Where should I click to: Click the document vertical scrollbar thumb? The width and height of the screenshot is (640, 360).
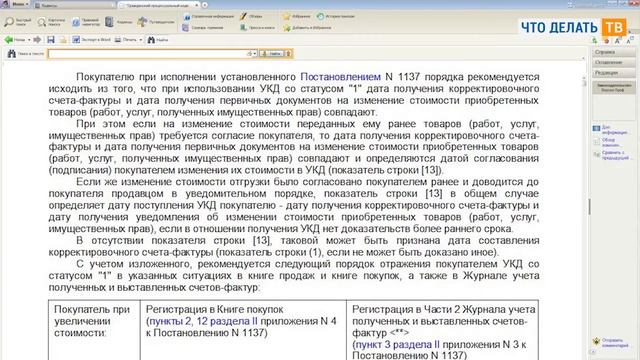[585, 82]
